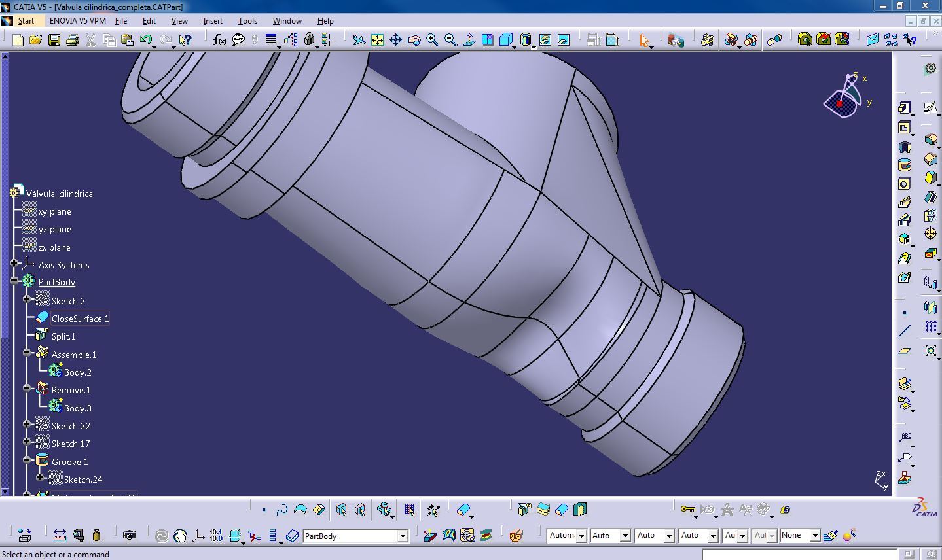Open the File menu

click(121, 21)
